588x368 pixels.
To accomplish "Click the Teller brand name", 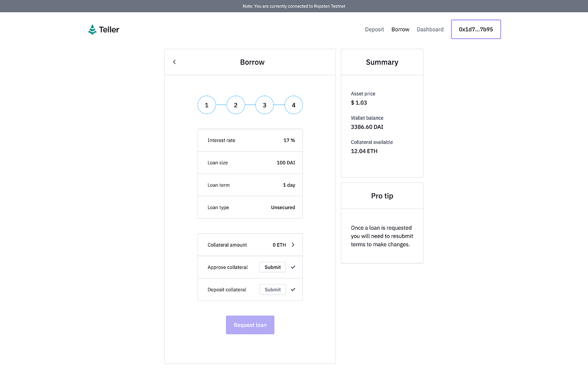I will (x=109, y=30).
